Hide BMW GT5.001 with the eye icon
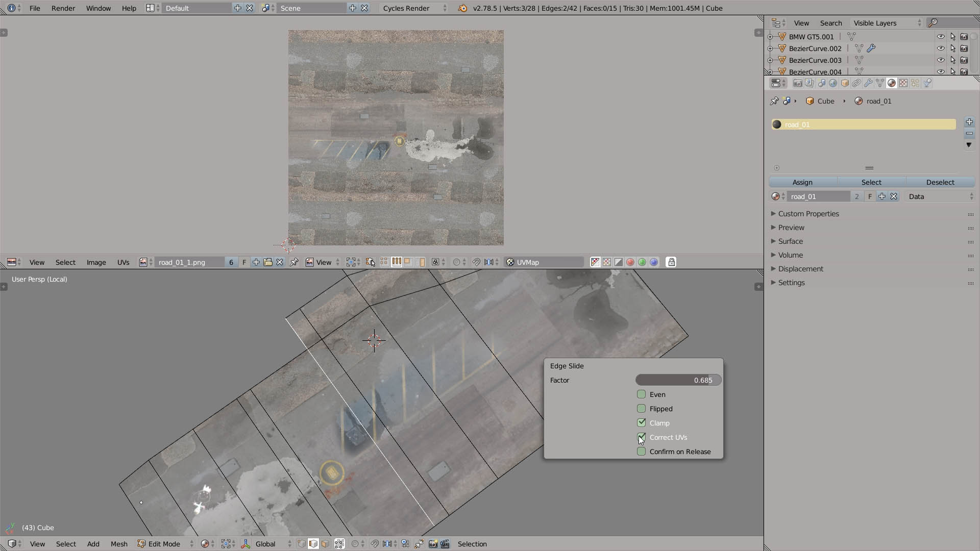This screenshot has height=551, width=980. coord(940,37)
